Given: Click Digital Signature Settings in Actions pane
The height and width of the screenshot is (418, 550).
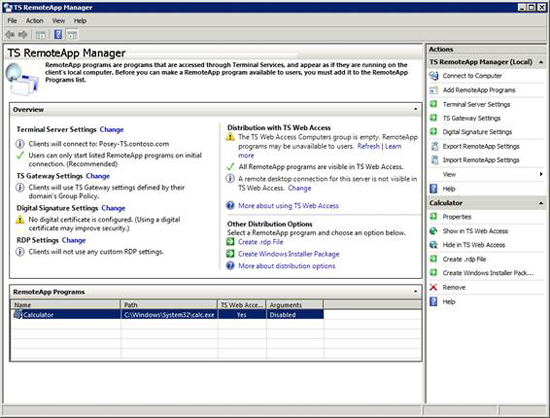Looking at the screenshot, I should click(x=477, y=132).
